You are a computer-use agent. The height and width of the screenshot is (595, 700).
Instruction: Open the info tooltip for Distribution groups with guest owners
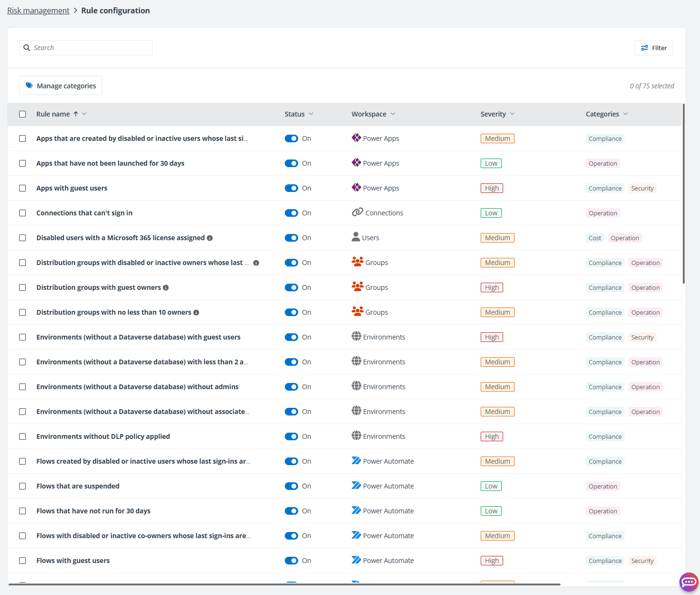tap(166, 287)
